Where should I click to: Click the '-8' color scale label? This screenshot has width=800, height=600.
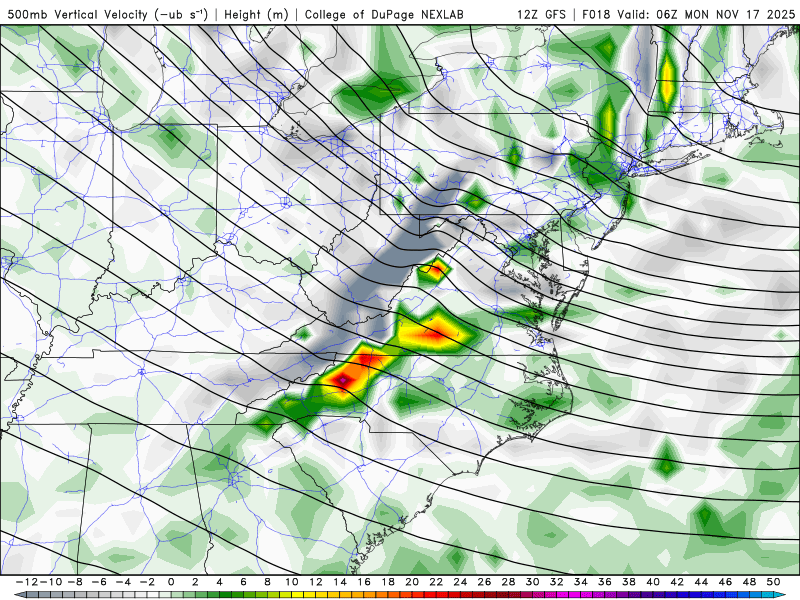point(75,582)
